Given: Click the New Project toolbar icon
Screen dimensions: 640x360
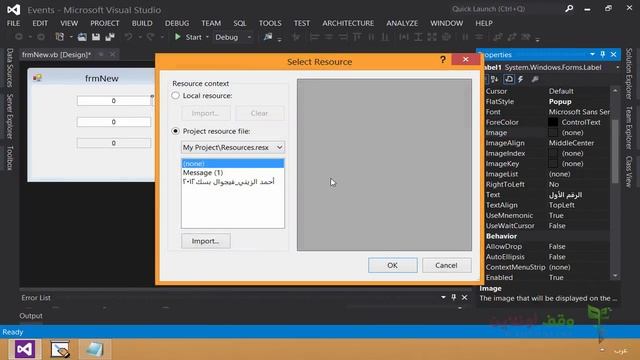Looking at the screenshot, I should [x=60, y=37].
